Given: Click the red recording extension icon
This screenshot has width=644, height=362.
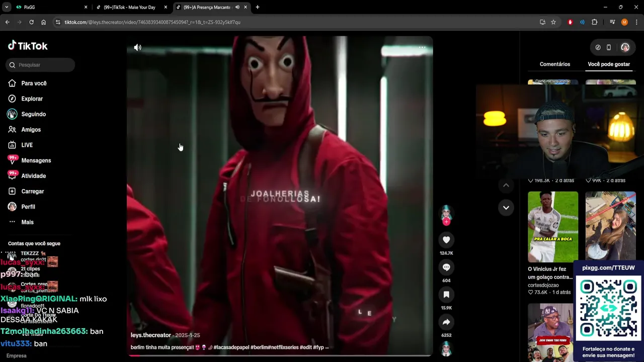Looking at the screenshot, I should coord(570,22).
